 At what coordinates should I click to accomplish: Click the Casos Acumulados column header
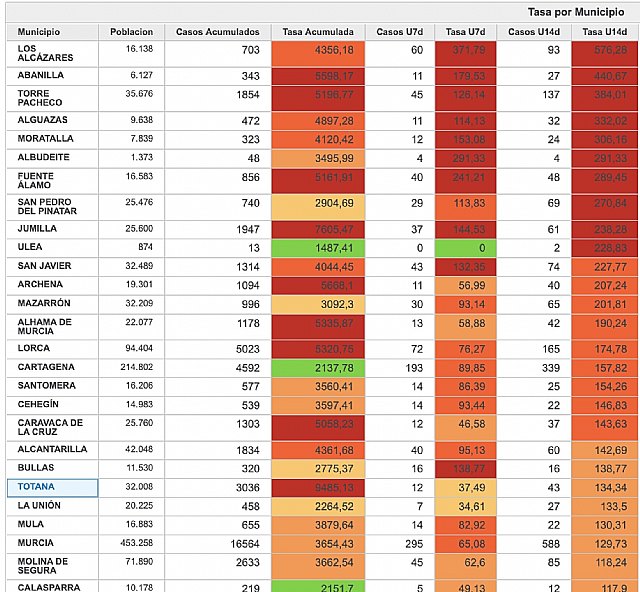216,32
